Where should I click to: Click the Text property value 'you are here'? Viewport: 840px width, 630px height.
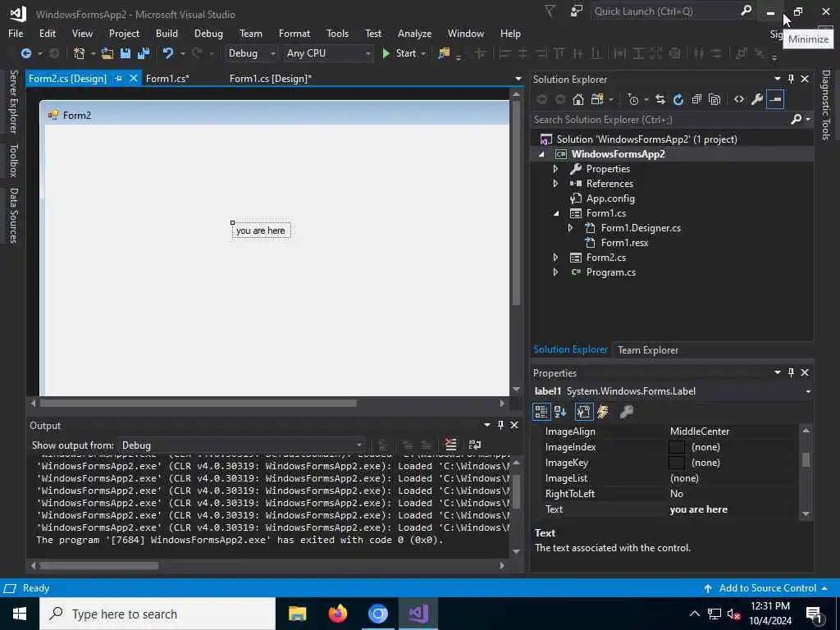pyautogui.click(x=699, y=509)
